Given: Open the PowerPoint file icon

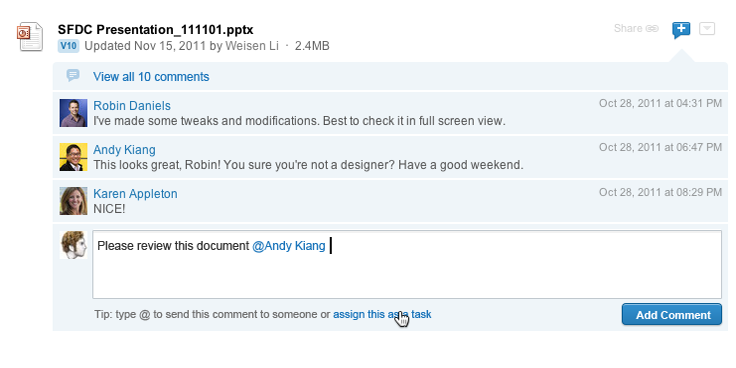Looking at the screenshot, I should click(30, 37).
